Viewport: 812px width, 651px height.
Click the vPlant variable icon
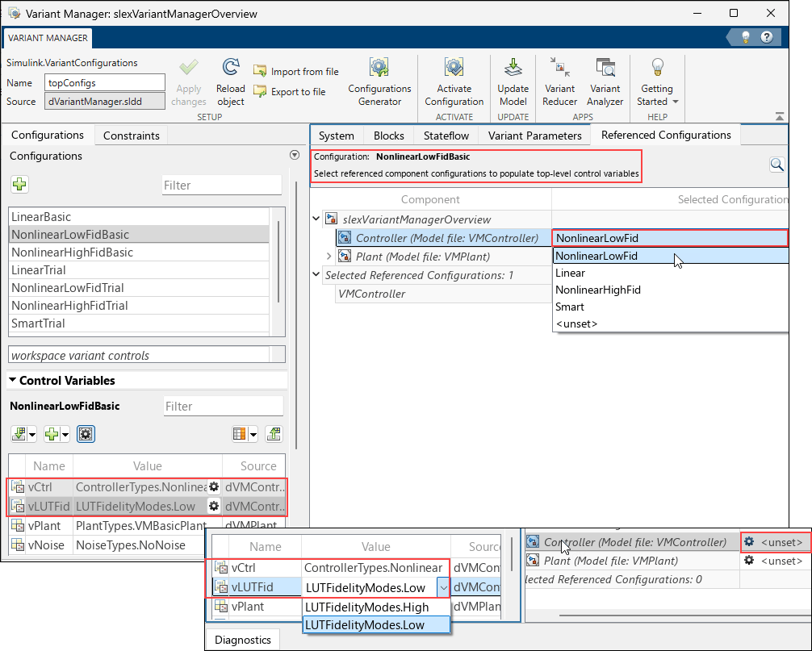(x=18, y=526)
